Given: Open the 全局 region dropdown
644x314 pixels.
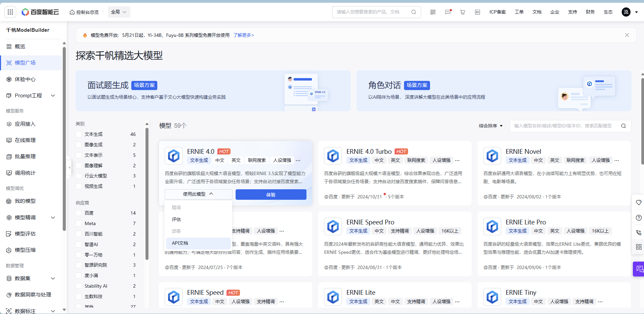Looking at the screenshot, I should coord(119,12).
